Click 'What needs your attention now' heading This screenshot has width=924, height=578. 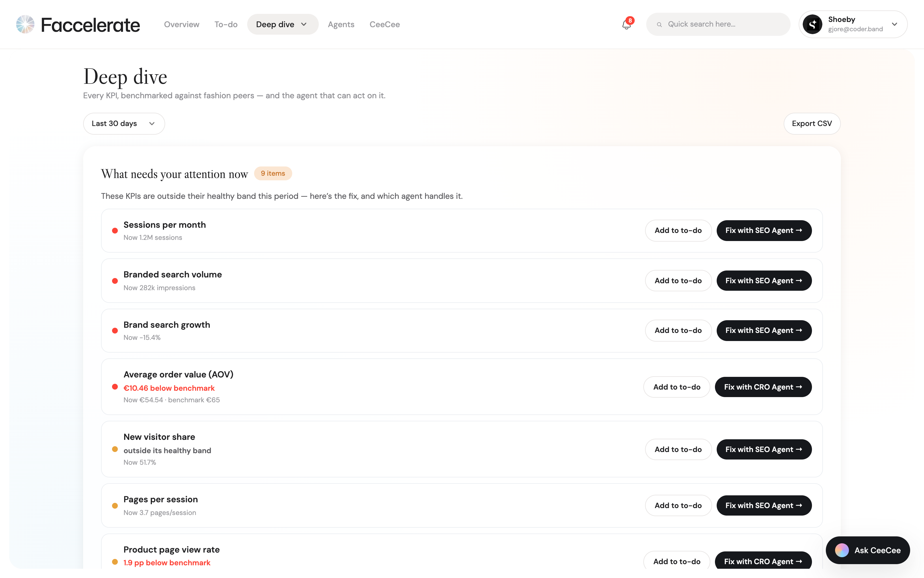tap(174, 174)
